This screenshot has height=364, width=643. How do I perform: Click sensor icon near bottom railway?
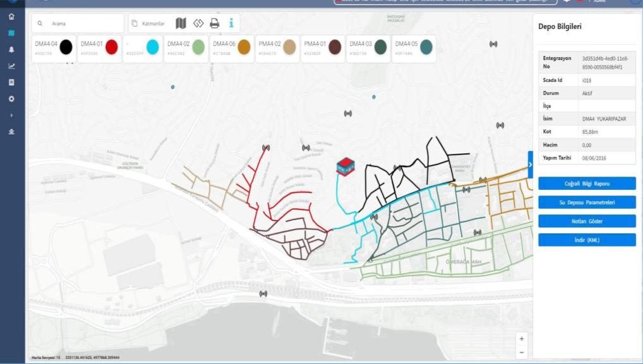263,293
